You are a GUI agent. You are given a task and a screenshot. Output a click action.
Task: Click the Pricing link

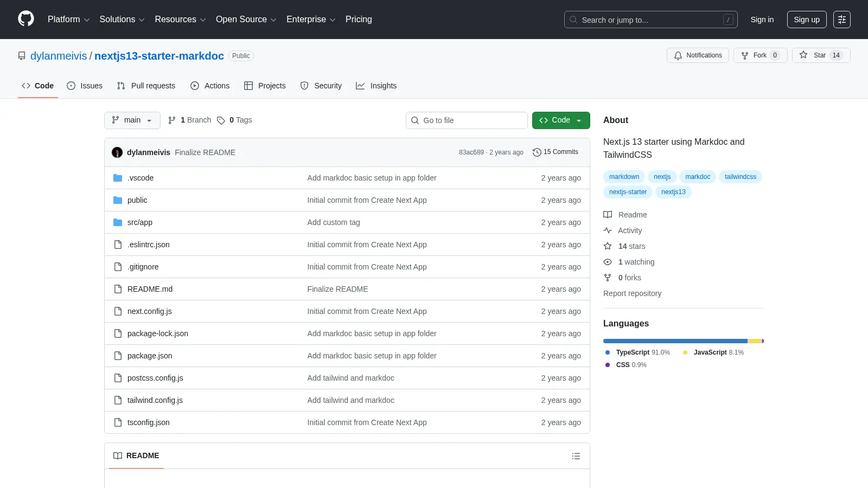click(x=359, y=20)
